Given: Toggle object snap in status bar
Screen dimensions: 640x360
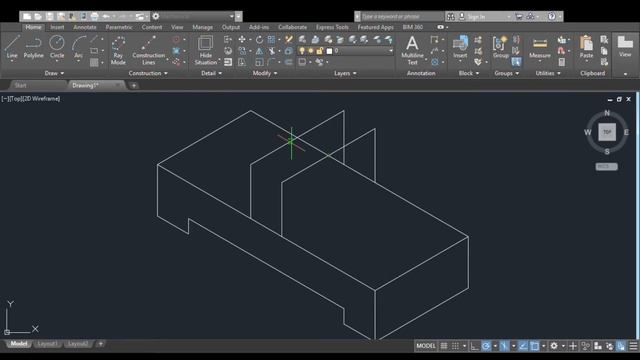Looking at the screenshot, I should pos(534,346).
